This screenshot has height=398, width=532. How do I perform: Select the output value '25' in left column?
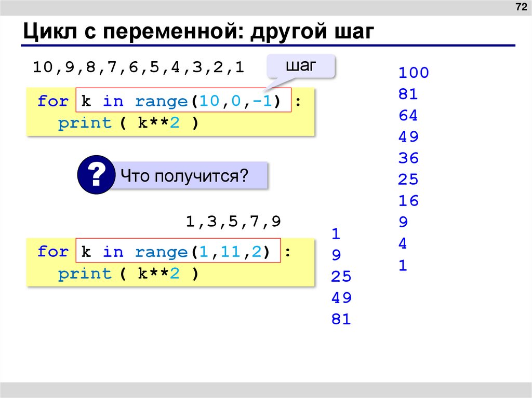[342, 277]
